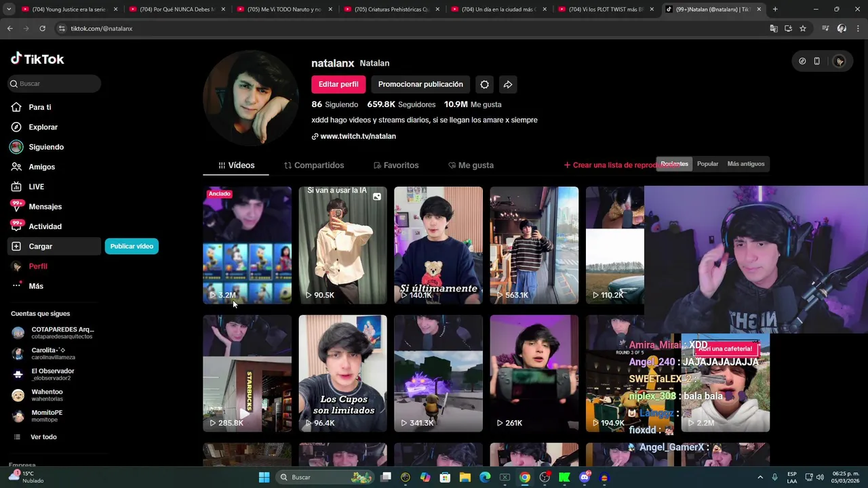This screenshot has height=488, width=868.
Task: Click the Editar perfil button
Action: coord(338,84)
